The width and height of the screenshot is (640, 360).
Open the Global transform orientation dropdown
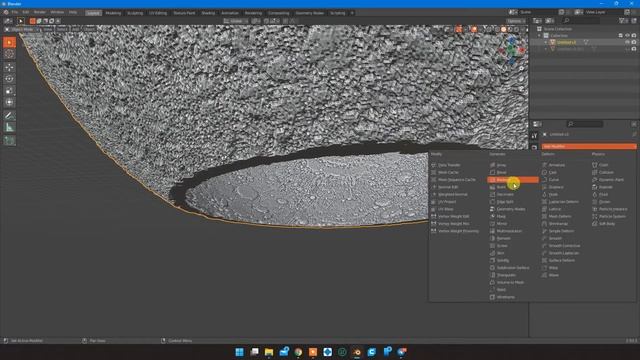pos(236,21)
